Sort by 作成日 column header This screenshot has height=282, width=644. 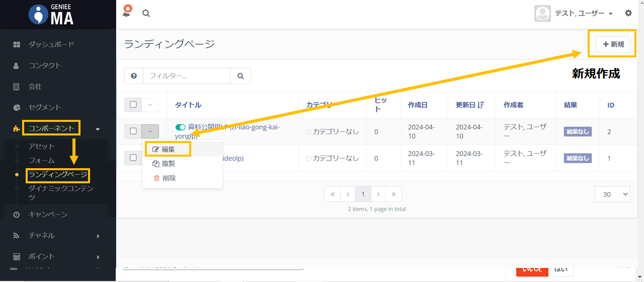click(x=418, y=105)
